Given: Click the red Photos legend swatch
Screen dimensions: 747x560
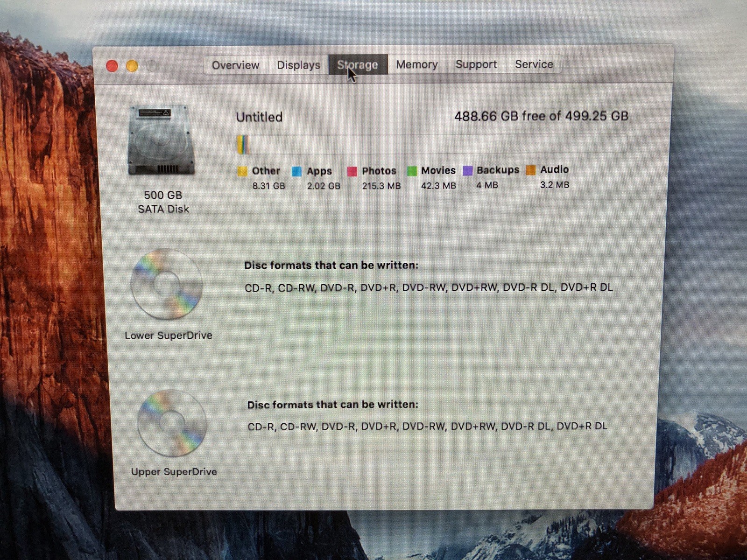Looking at the screenshot, I should [x=352, y=171].
